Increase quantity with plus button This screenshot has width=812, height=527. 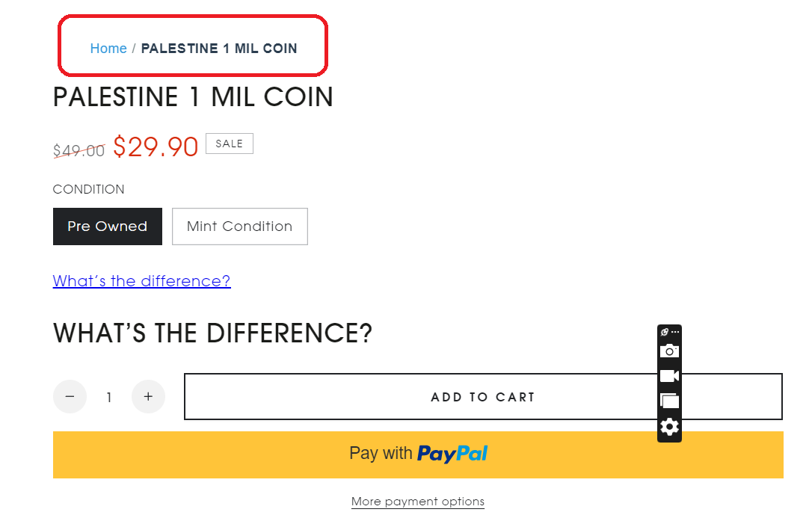[148, 396]
